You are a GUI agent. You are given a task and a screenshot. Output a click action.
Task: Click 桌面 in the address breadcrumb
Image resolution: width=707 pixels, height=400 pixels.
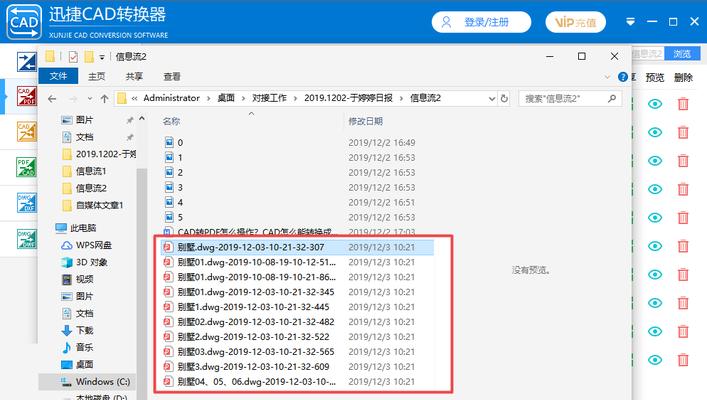(226, 98)
